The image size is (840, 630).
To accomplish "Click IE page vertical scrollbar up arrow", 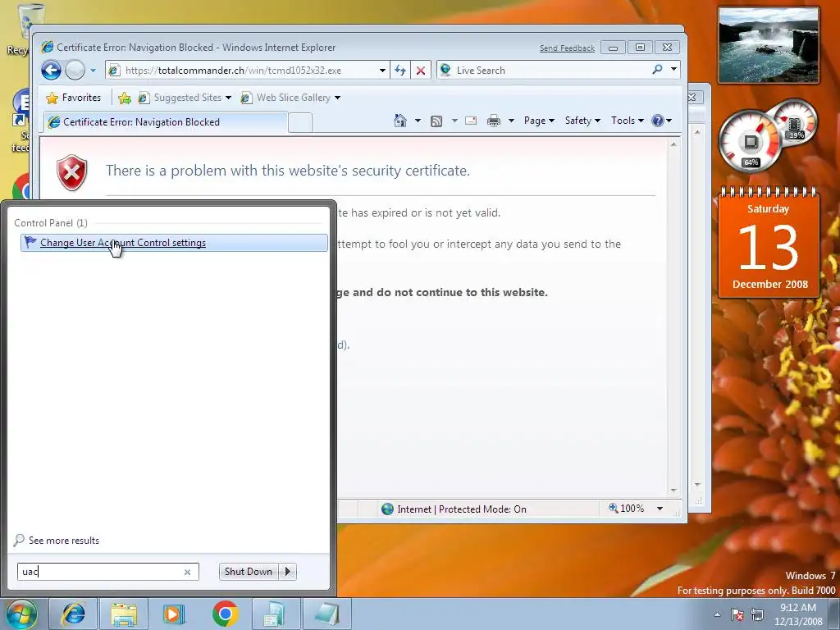I will click(673, 144).
